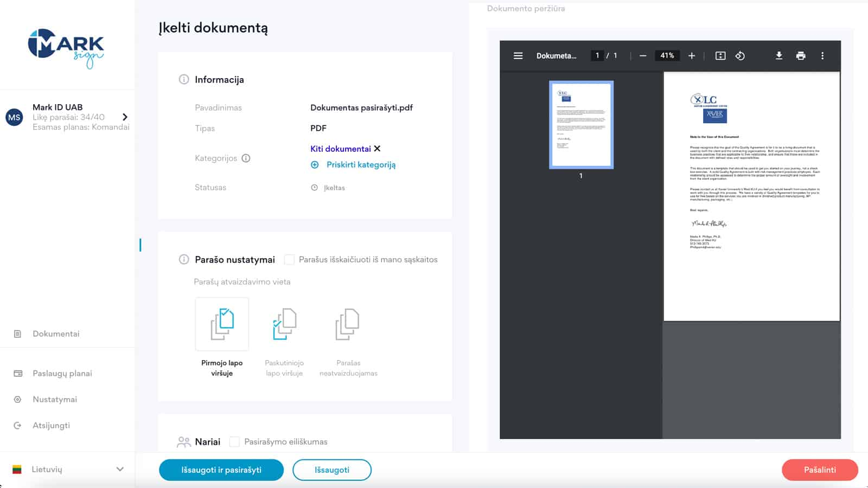This screenshot has width=868, height=488.
Task: Zoom out the PDF preview
Action: 643,56
